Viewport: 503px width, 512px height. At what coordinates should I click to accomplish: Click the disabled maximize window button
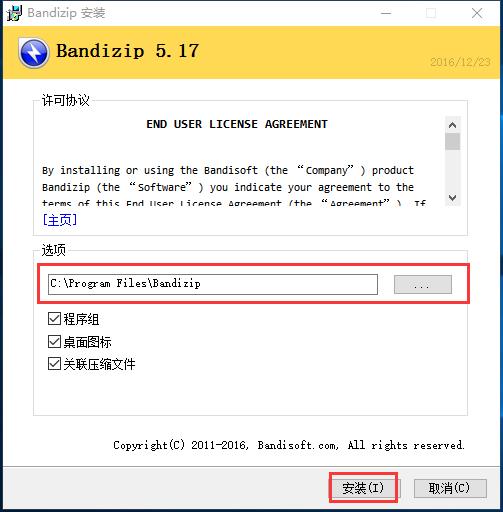click(x=431, y=13)
